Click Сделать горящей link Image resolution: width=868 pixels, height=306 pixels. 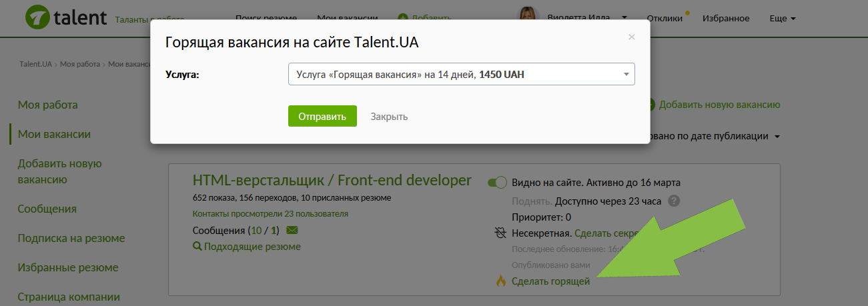pos(550,281)
